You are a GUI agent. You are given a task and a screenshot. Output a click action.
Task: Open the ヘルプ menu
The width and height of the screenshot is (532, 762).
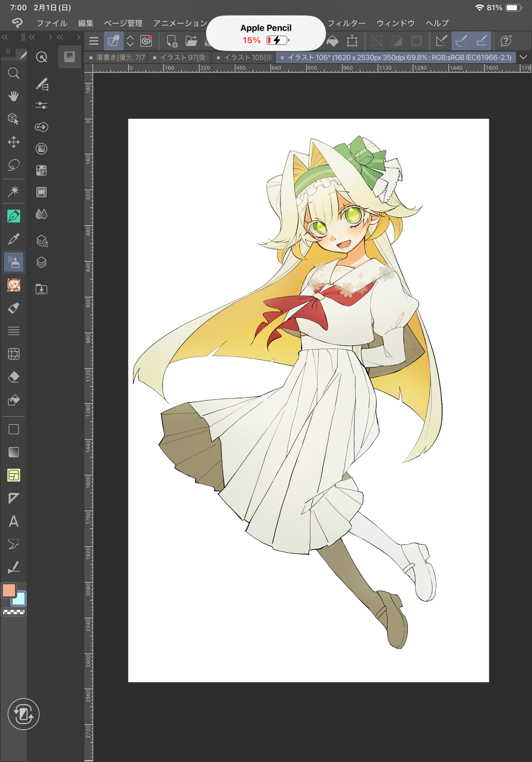click(437, 23)
